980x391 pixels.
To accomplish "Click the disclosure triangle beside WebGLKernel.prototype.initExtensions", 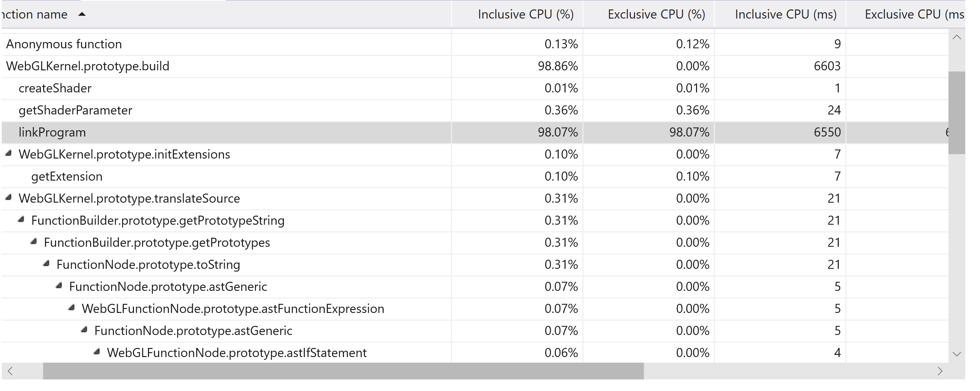I will [x=8, y=154].
